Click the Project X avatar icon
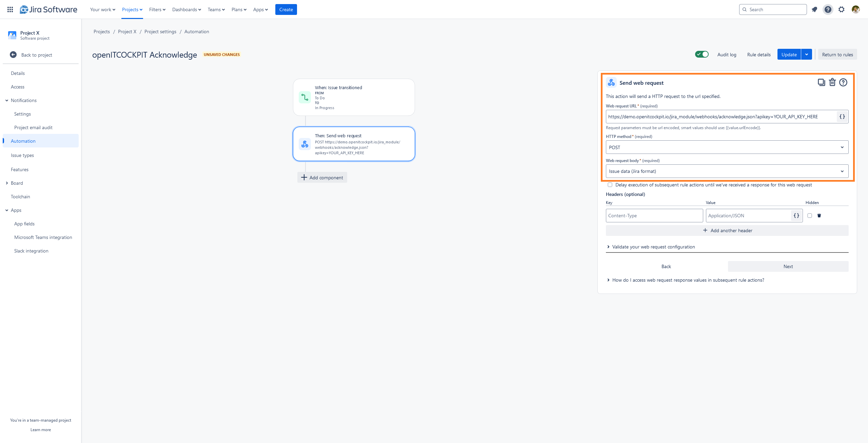This screenshot has height=443, width=868. click(12, 35)
